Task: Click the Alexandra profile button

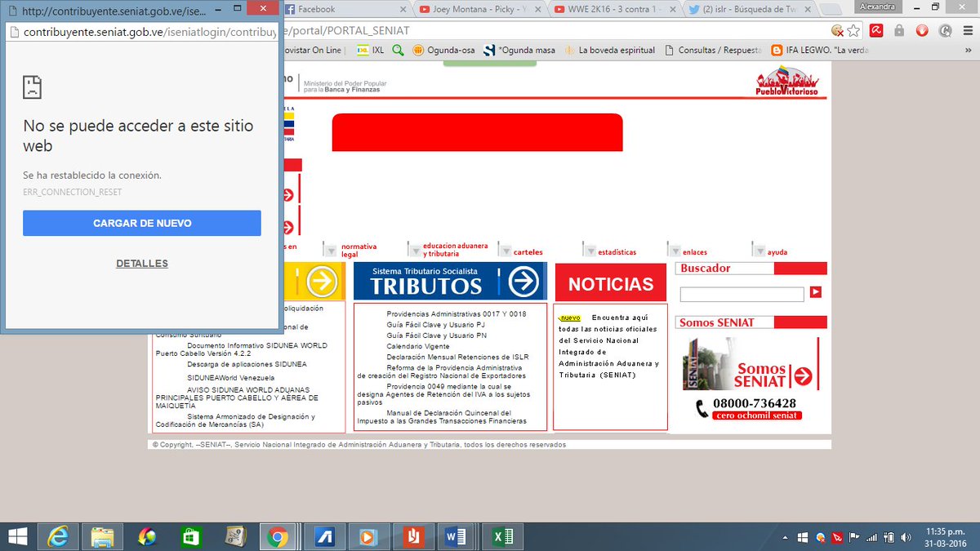Action: (880, 6)
